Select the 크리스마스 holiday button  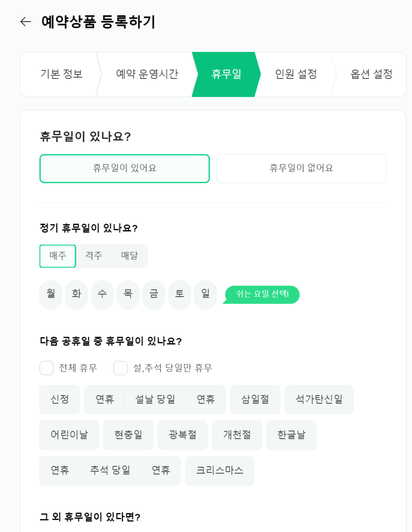(220, 471)
